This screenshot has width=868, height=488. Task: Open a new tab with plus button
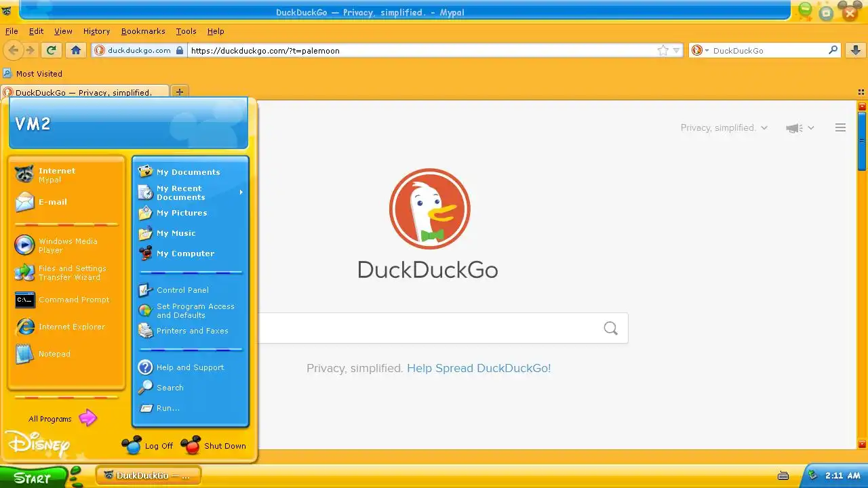pos(180,92)
